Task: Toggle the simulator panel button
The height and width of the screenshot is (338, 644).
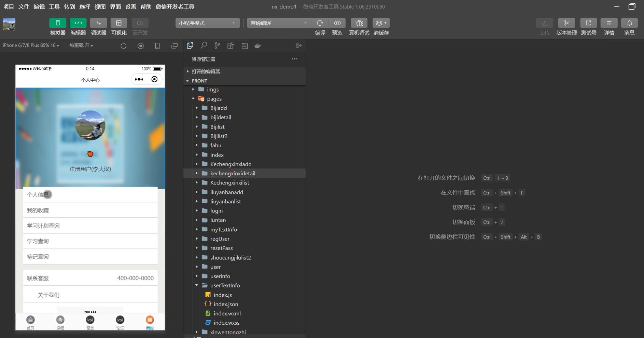Action: pyautogui.click(x=58, y=23)
